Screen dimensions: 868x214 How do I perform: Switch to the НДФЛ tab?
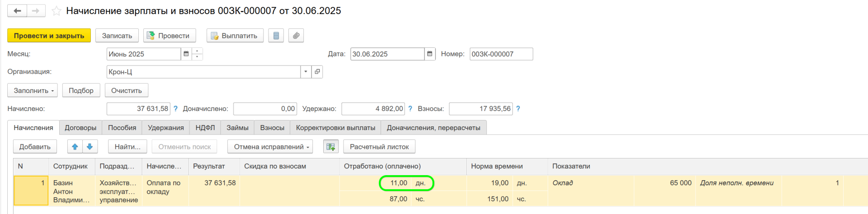pyautogui.click(x=205, y=128)
